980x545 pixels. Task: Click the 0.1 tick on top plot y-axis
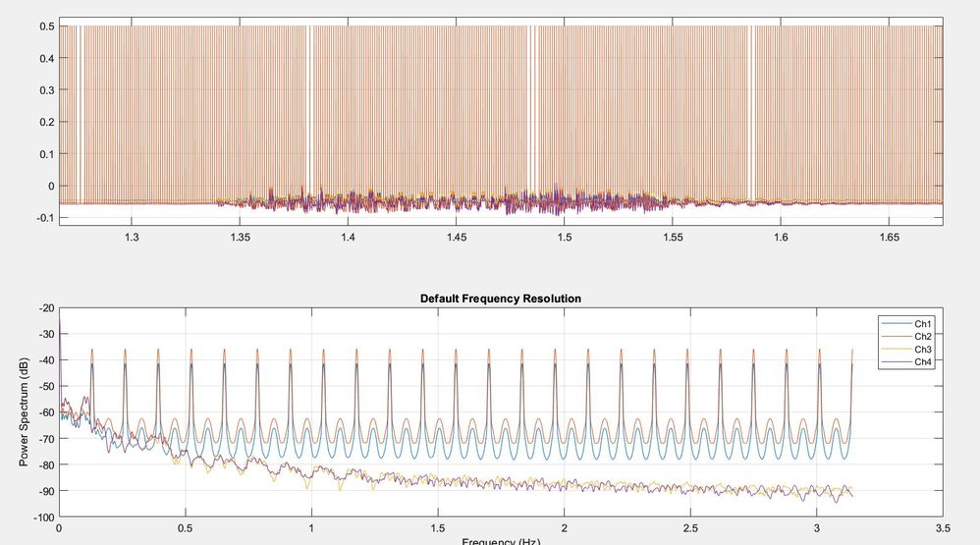click(x=47, y=154)
